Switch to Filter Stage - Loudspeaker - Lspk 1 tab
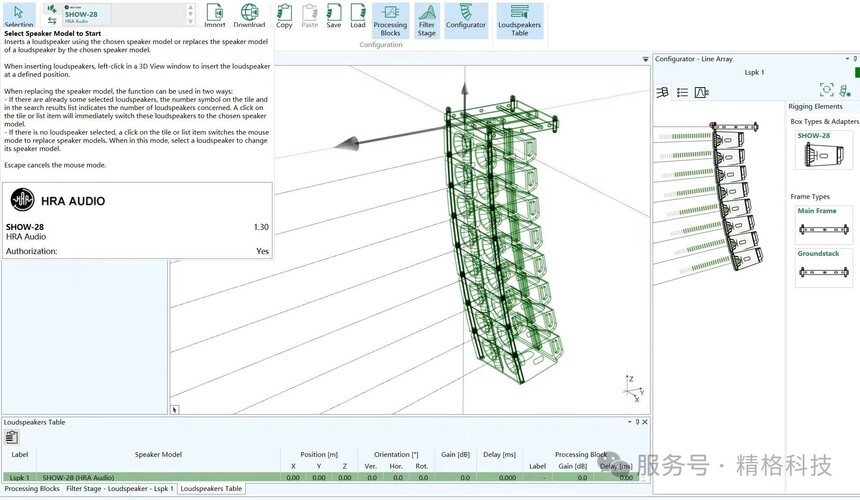The height and width of the screenshot is (500, 860). [x=120, y=489]
